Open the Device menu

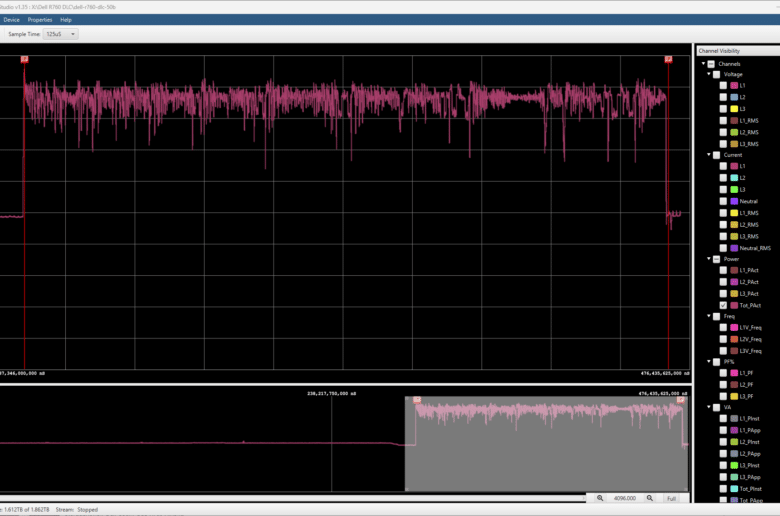[11, 20]
